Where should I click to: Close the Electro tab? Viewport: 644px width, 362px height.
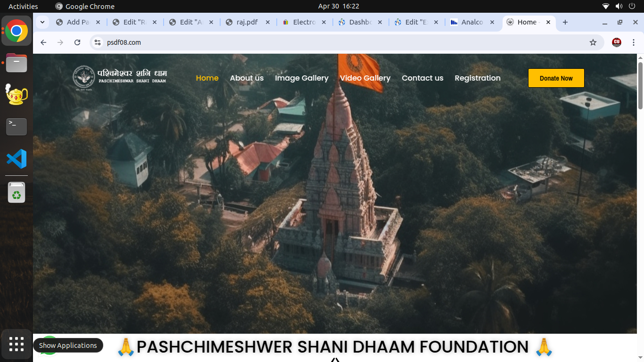pos(324,22)
